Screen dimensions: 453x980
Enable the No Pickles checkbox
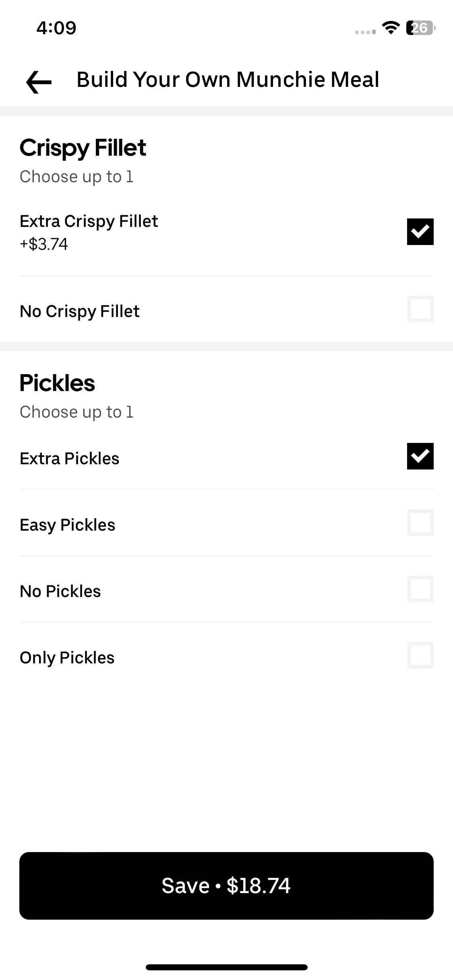tap(420, 589)
